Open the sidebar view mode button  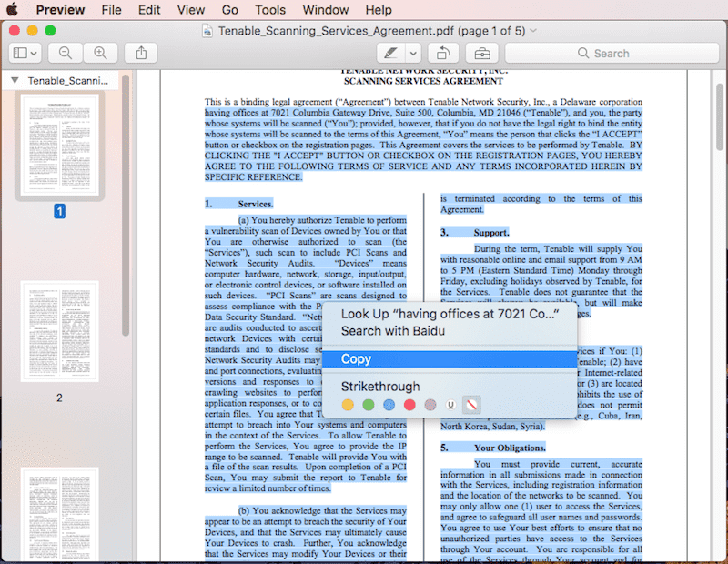[x=25, y=53]
